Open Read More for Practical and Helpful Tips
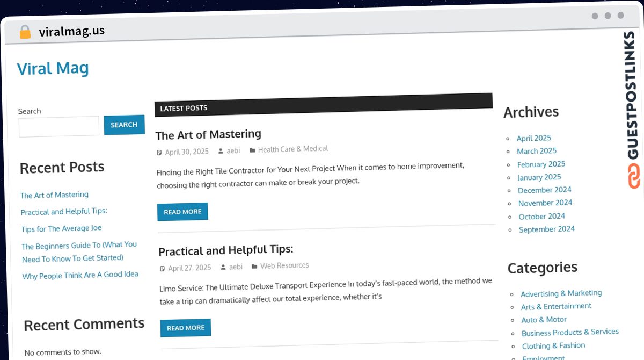This screenshot has height=360, width=644. click(x=186, y=328)
